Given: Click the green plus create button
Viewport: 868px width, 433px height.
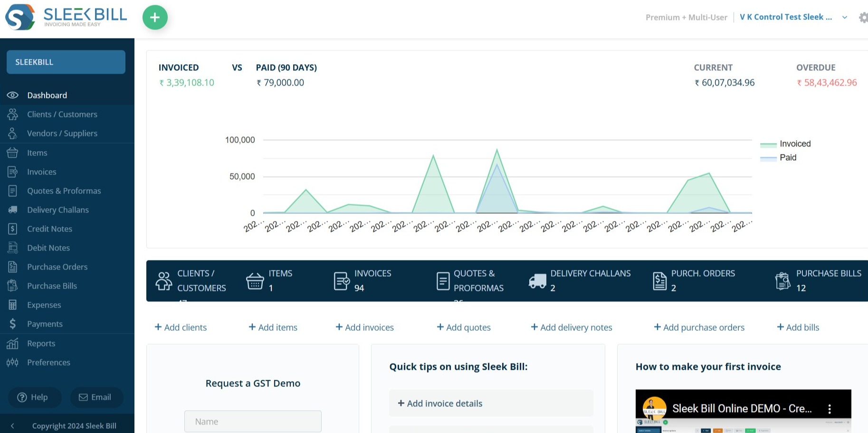Looking at the screenshot, I should 155,18.
